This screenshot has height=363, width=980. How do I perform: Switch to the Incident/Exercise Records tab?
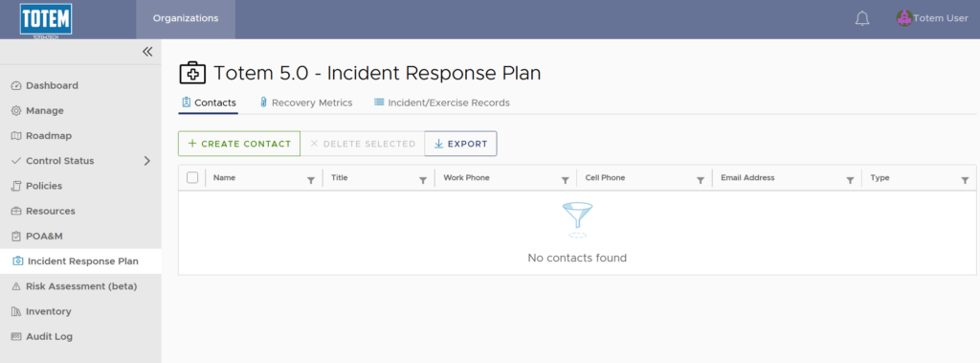pos(442,102)
